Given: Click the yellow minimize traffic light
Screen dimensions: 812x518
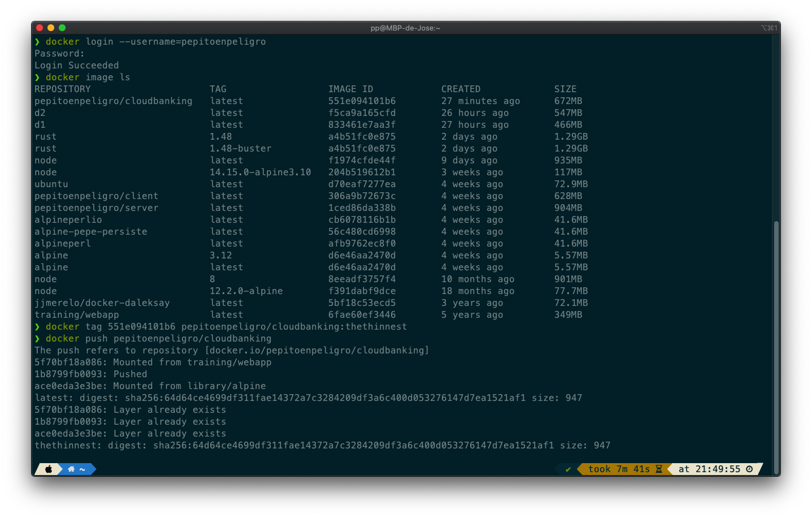Looking at the screenshot, I should (50, 27).
